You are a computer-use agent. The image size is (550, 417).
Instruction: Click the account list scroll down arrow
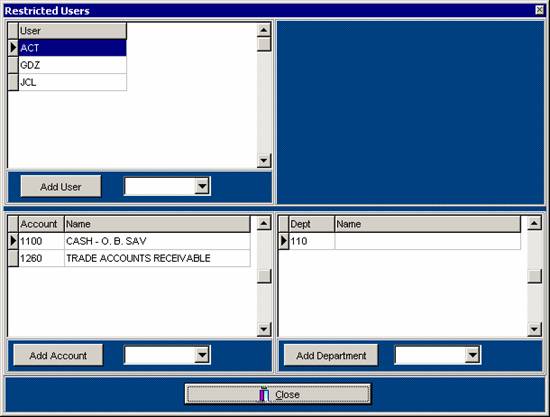click(264, 329)
